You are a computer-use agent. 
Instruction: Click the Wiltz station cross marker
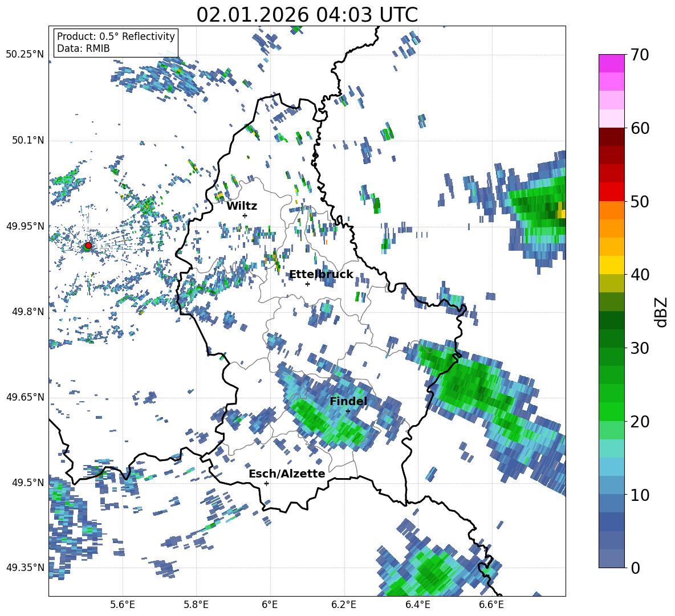245,215
